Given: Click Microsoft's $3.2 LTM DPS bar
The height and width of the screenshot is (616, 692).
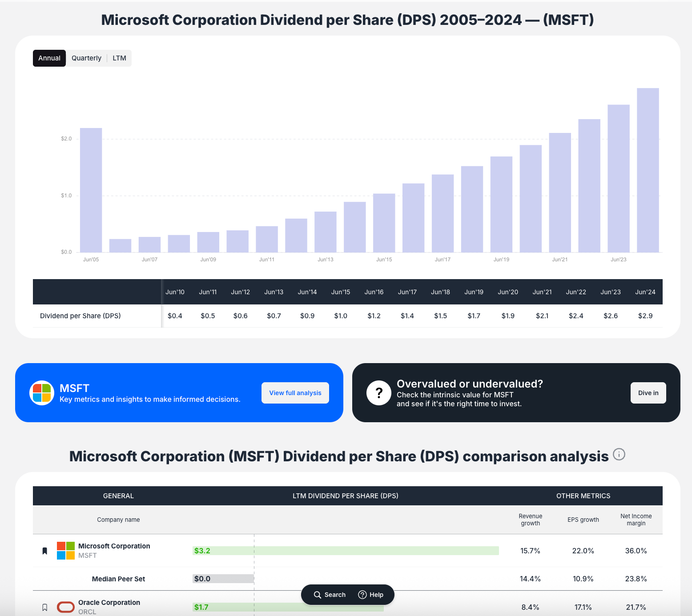Looking at the screenshot, I should [x=346, y=551].
